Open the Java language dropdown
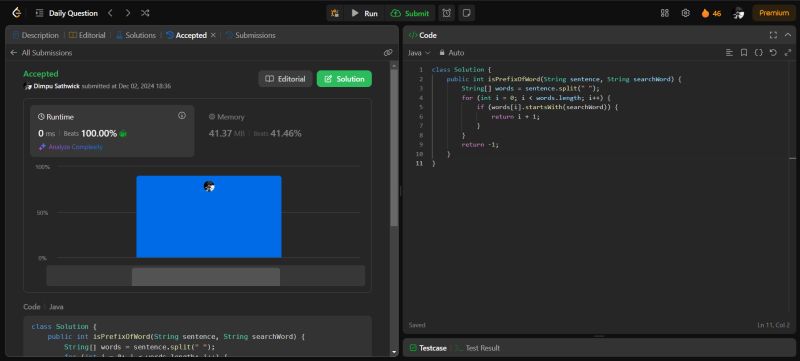 (x=419, y=53)
